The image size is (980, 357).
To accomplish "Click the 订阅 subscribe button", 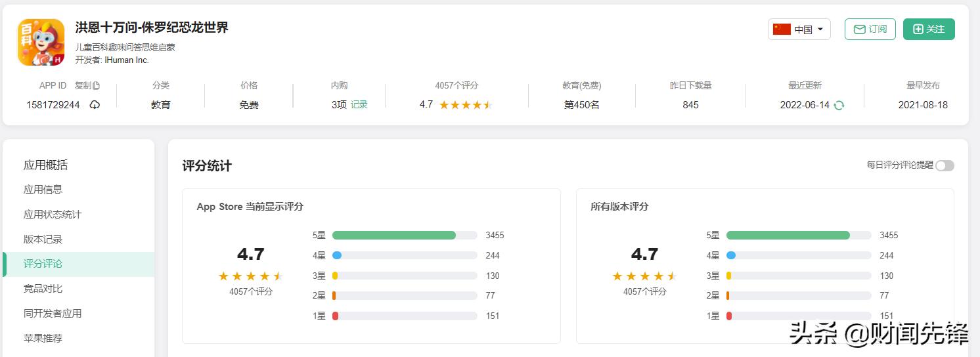I will (870, 30).
